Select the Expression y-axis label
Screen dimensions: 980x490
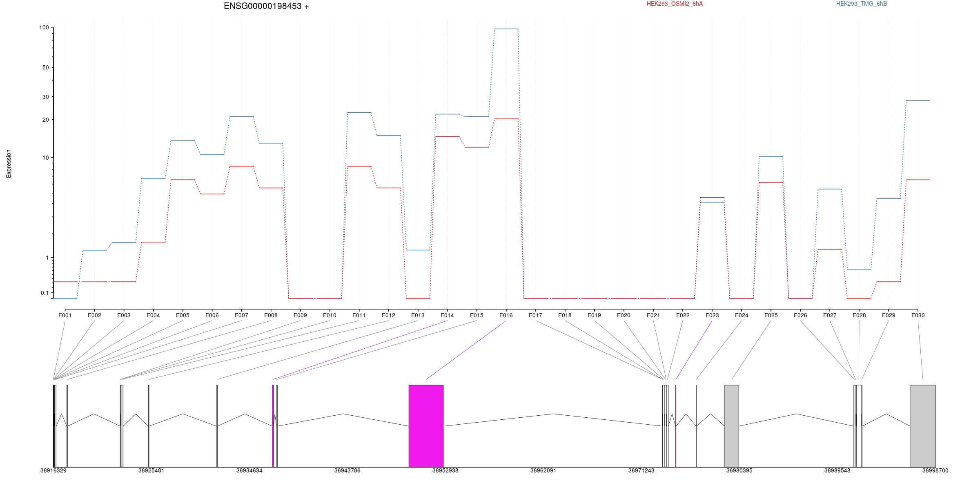pyautogui.click(x=9, y=164)
